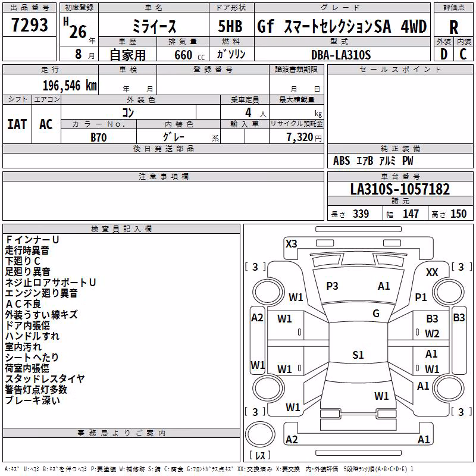This screenshot has width=476, height=476.
Task: Click chassis number LA310S-1057182
Action: [400, 189]
